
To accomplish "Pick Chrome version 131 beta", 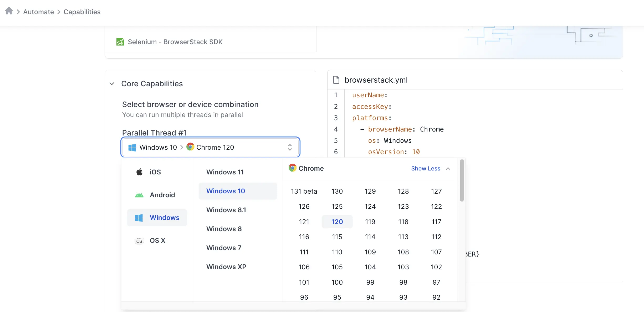I will [304, 191].
